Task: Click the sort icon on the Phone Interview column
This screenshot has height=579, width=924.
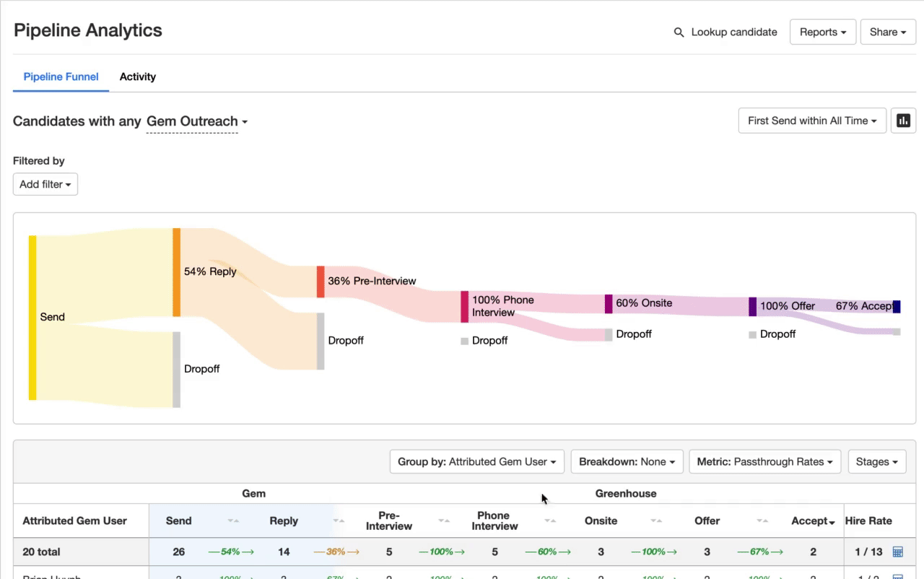Action: tap(549, 521)
